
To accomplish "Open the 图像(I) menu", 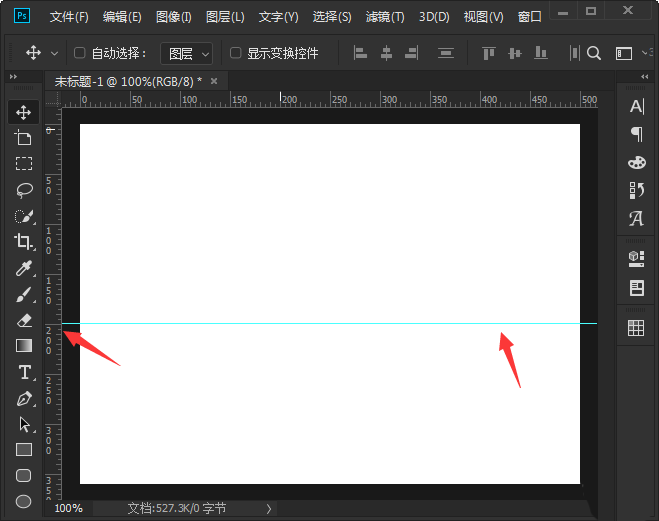I will coord(174,17).
